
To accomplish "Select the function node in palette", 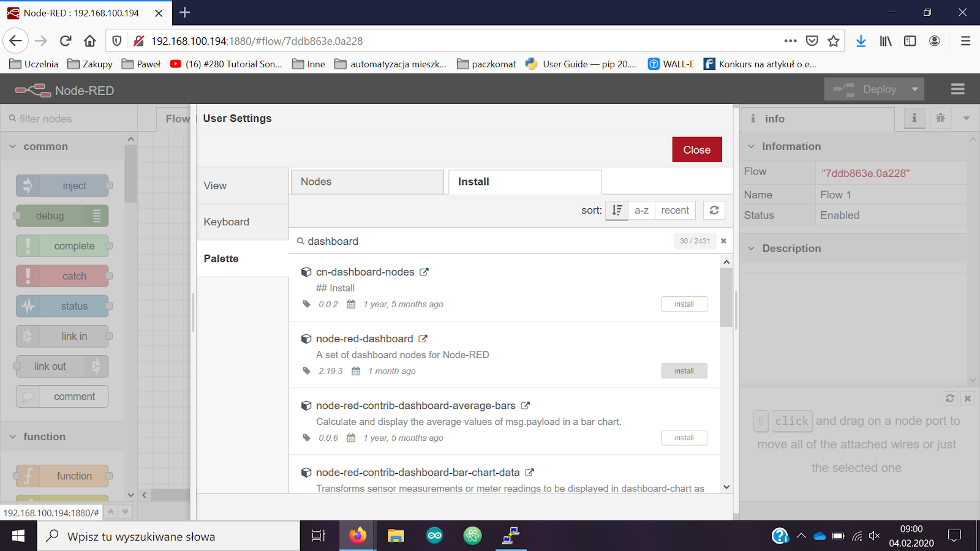I will pos(62,476).
